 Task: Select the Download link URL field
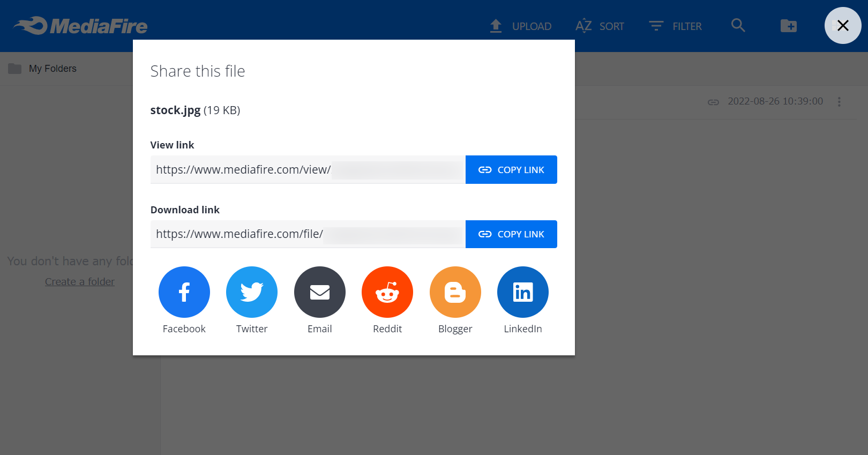pos(308,234)
